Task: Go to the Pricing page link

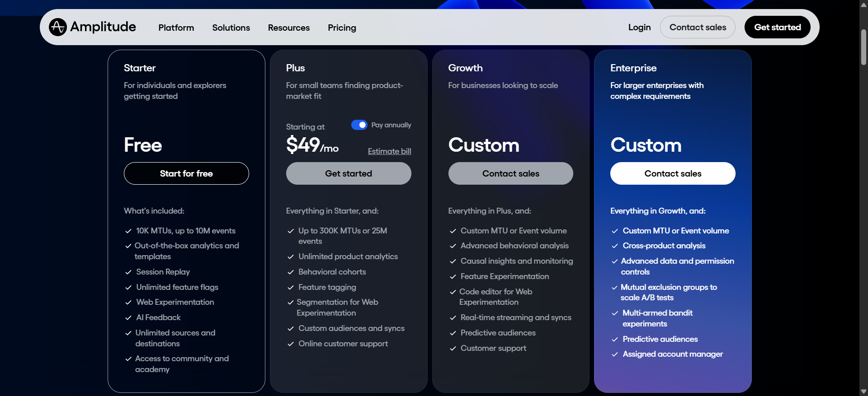Action: pyautogui.click(x=342, y=28)
